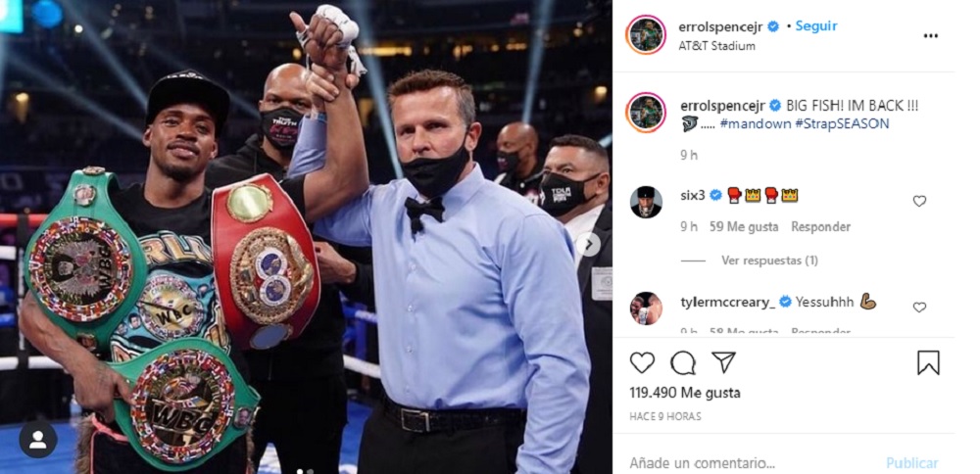Like the tylermccreary_ comment
Viewport: 980px width, 474px height.
click(x=919, y=308)
